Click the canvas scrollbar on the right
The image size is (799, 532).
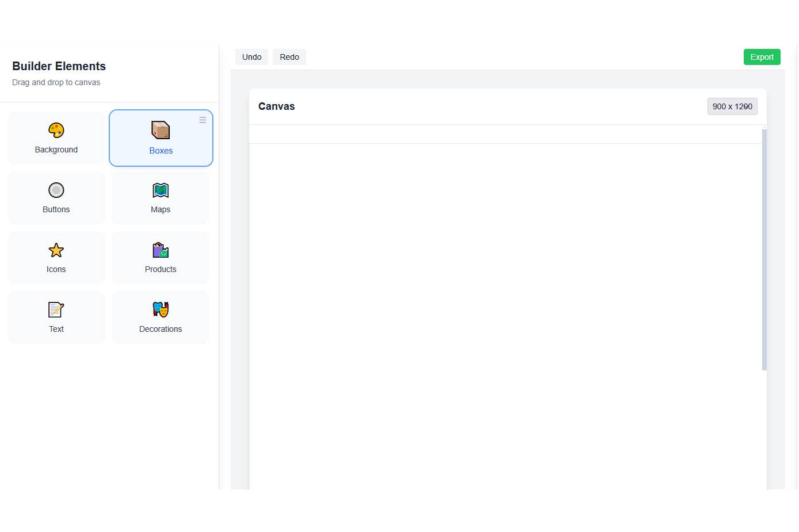[x=764, y=247]
